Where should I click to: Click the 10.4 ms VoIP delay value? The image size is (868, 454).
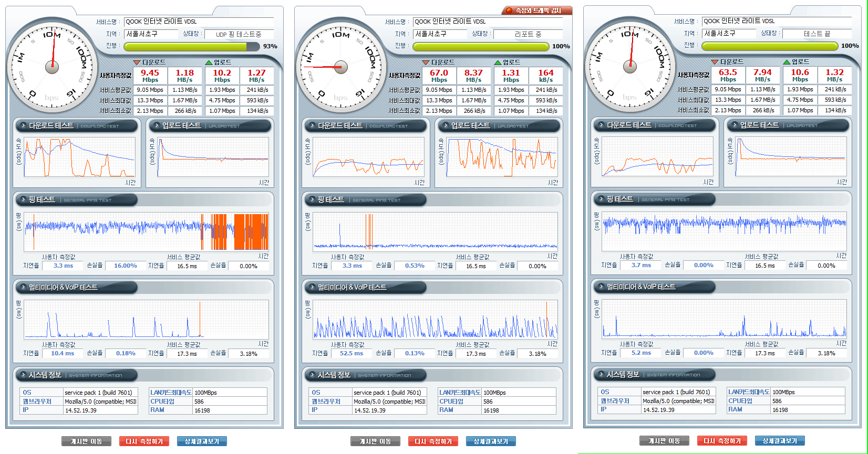pyautogui.click(x=63, y=354)
